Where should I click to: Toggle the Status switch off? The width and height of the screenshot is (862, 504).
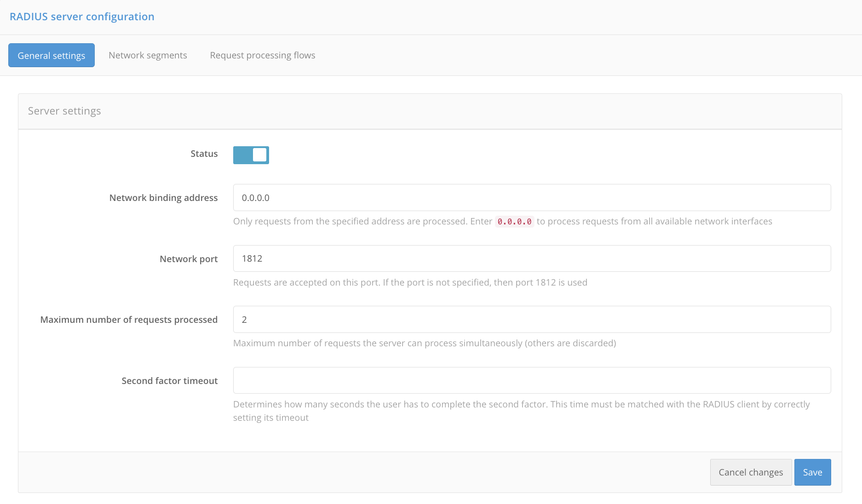251,155
